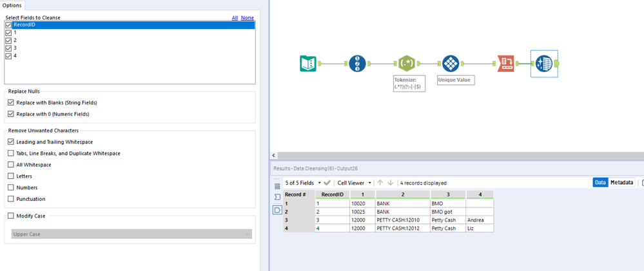The width and height of the screenshot is (644, 271).
Task: Open the 5 of 5 Fields dropdown
Action: click(x=303, y=183)
